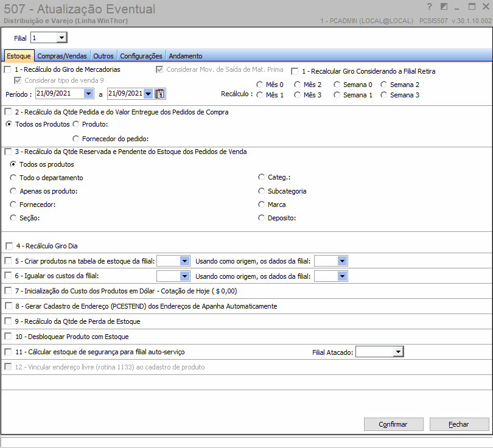Choose Marca radio button
This screenshot has width=493, height=448.
(x=262, y=205)
